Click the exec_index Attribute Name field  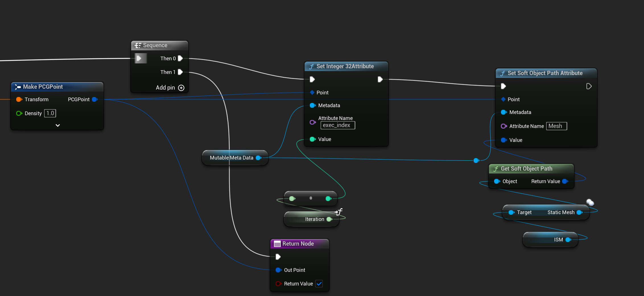click(338, 125)
